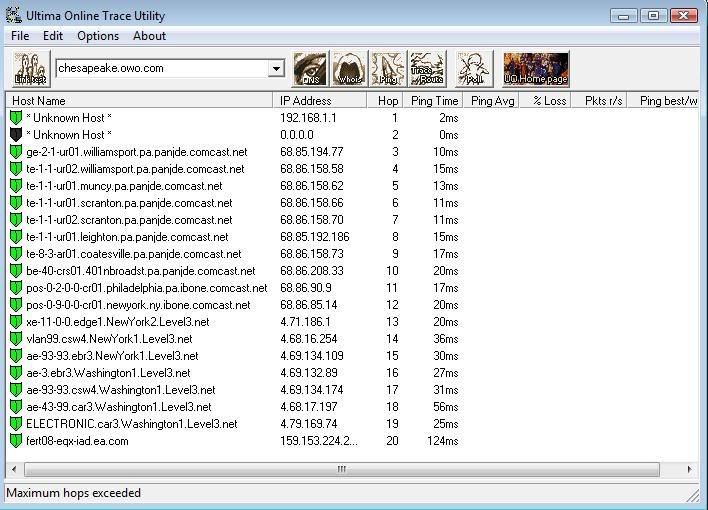Click the IP address 4.71.186.1

(305, 322)
